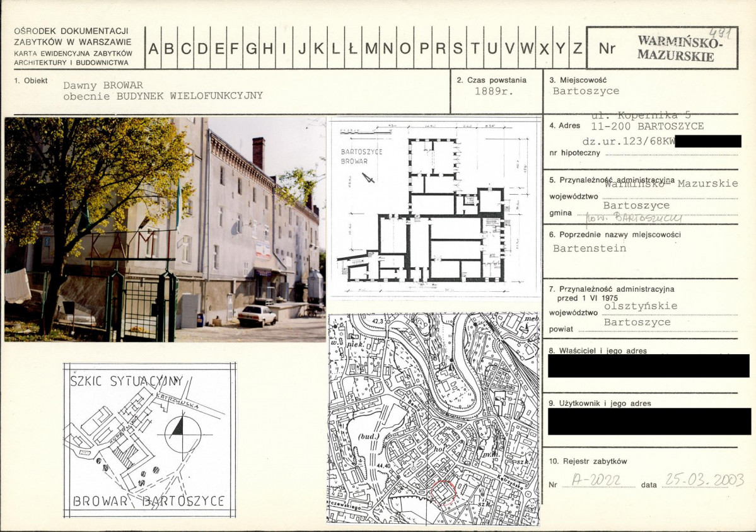Select letter Ł in the alphabet strip

tap(352, 48)
